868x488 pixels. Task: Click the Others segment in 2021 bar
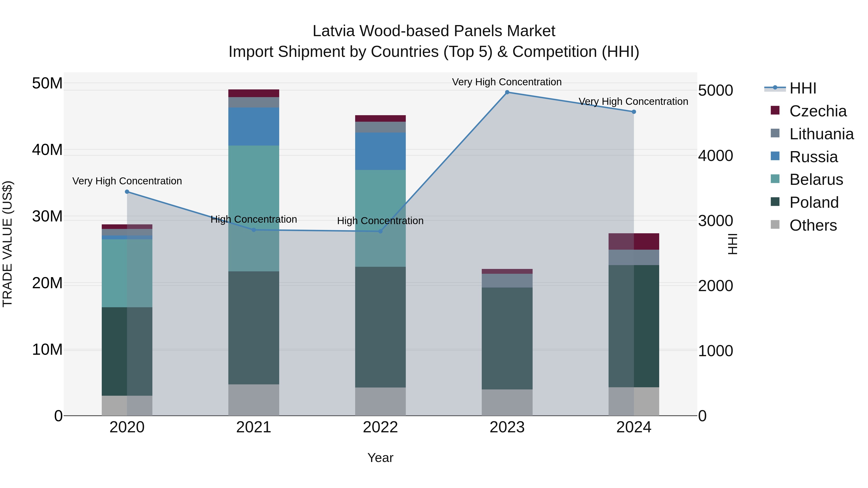(x=254, y=400)
